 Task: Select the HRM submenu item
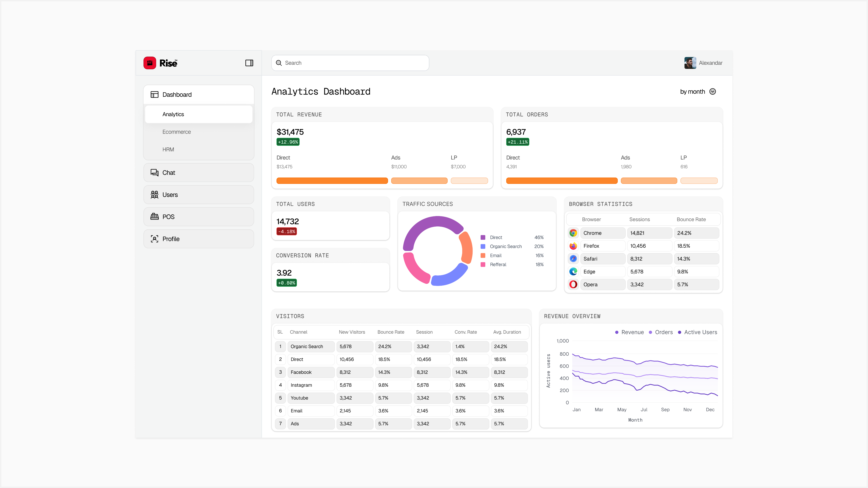pyautogui.click(x=168, y=150)
